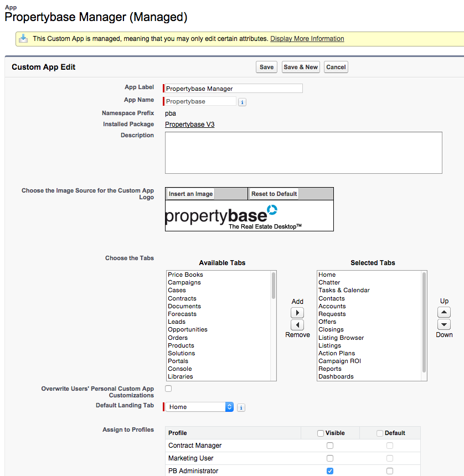Select Dashboards in Selected Tabs

tap(336, 377)
